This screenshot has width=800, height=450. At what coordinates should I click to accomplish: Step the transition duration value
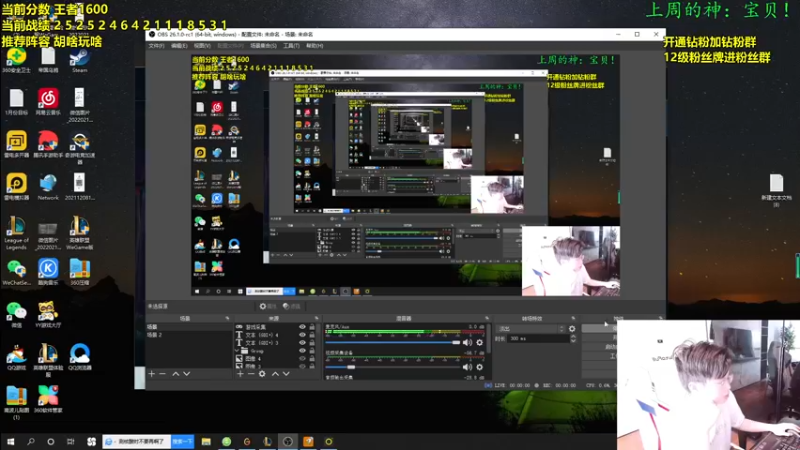573,339
